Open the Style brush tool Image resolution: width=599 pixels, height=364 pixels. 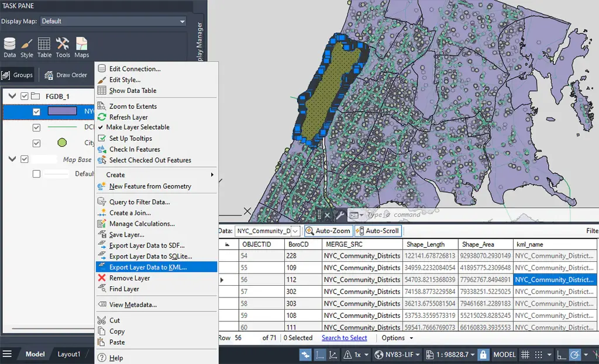(x=27, y=47)
